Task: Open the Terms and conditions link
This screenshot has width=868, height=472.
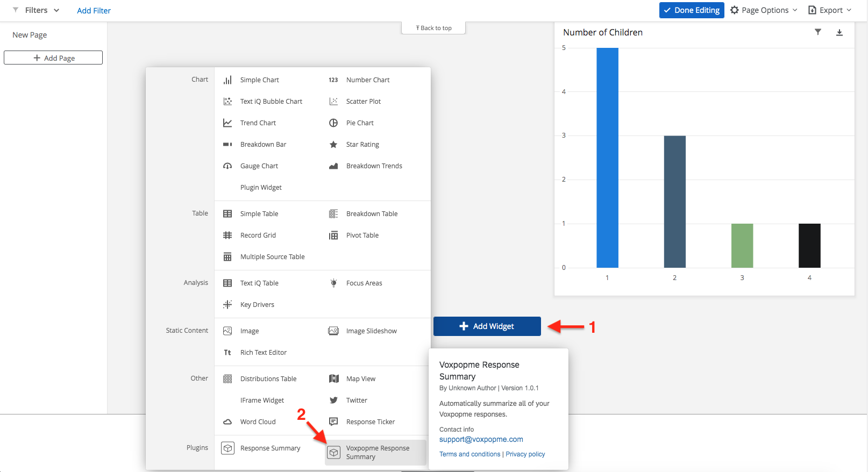Action: pyautogui.click(x=470, y=454)
